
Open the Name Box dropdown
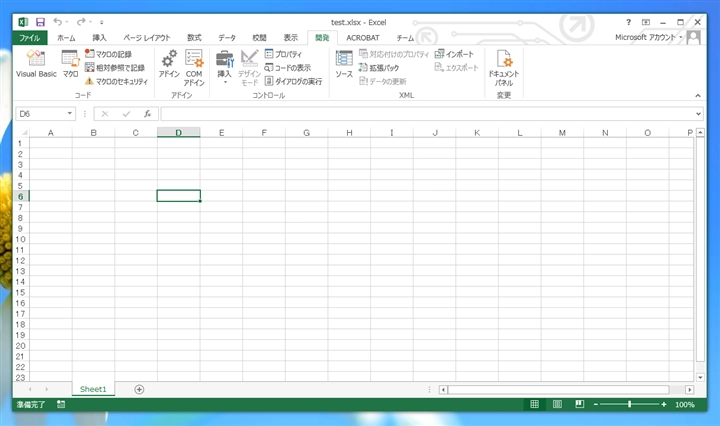[70, 113]
